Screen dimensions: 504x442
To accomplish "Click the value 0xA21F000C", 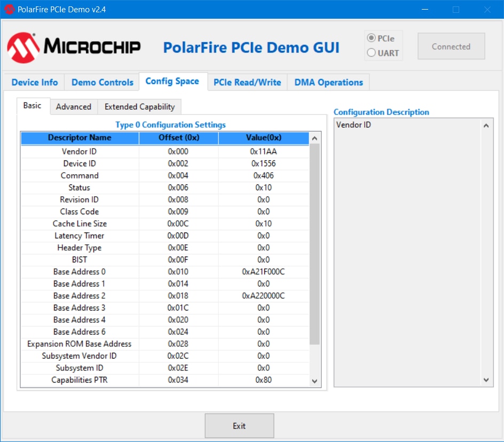I will [x=264, y=272].
